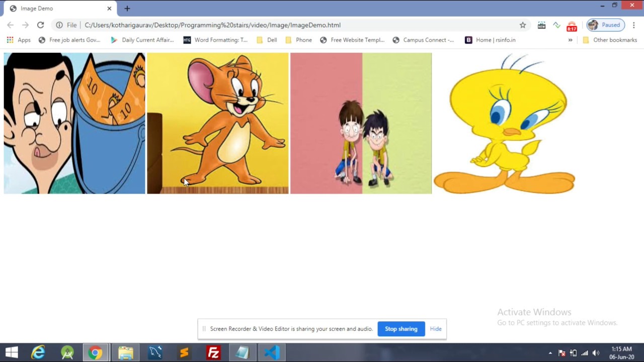Click the battery power tray icon
This screenshot has width=644, height=362.
click(573, 353)
